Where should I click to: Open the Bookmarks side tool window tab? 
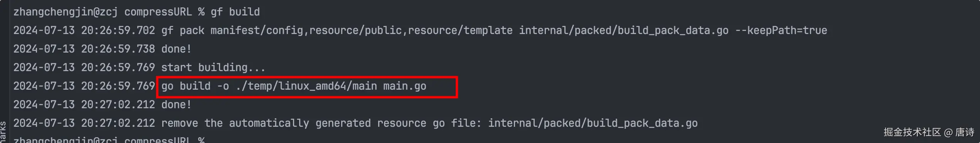pos(3,131)
